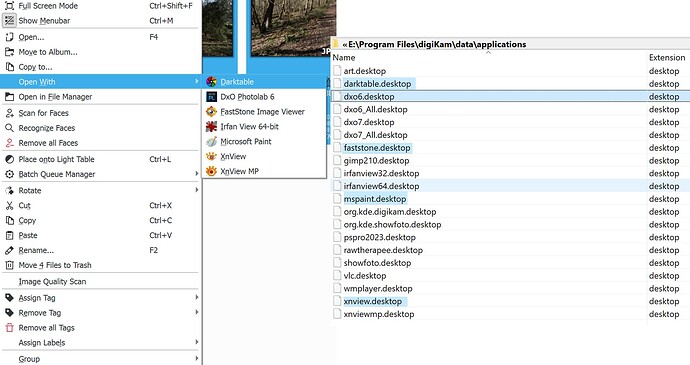Click the Remove all Faces icon
690x365 pixels.
tap(9, 143)
